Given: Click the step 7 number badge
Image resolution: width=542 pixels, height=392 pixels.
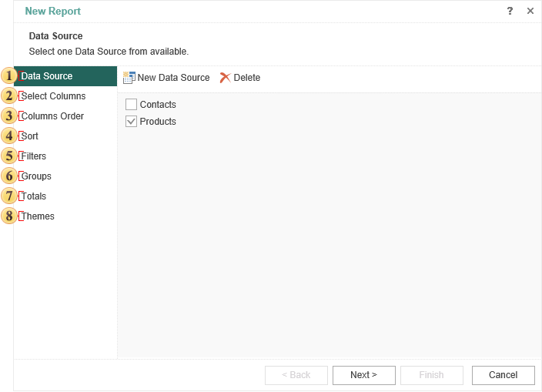Looking at the screenshot, I should [x=8, y=196].
